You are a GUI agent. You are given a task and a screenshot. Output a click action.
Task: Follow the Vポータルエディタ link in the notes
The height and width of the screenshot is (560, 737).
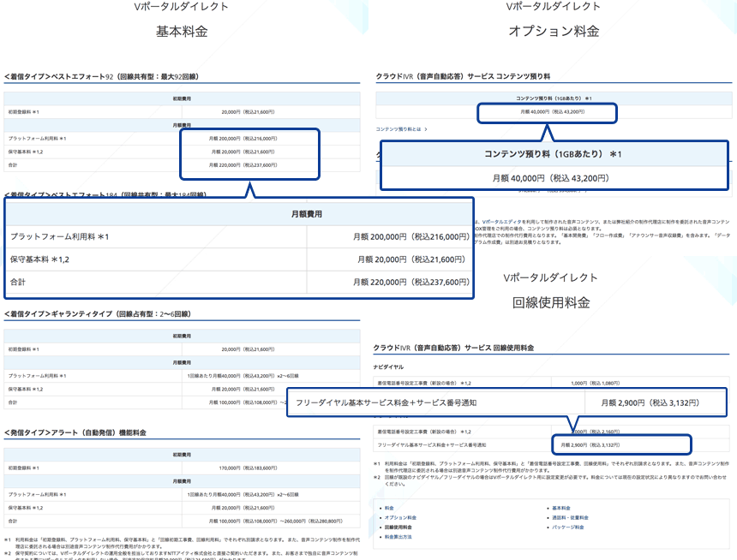tap(501, 222)
